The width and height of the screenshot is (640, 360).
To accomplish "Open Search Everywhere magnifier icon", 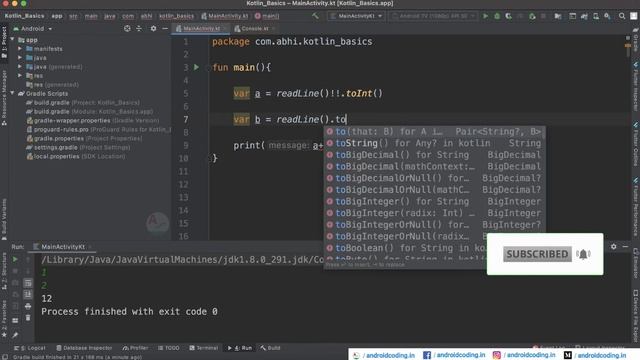I will (622, 16).
